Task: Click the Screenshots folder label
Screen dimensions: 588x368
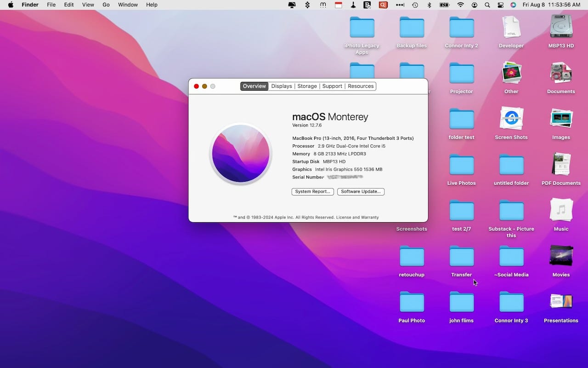Action: point(412,229)
